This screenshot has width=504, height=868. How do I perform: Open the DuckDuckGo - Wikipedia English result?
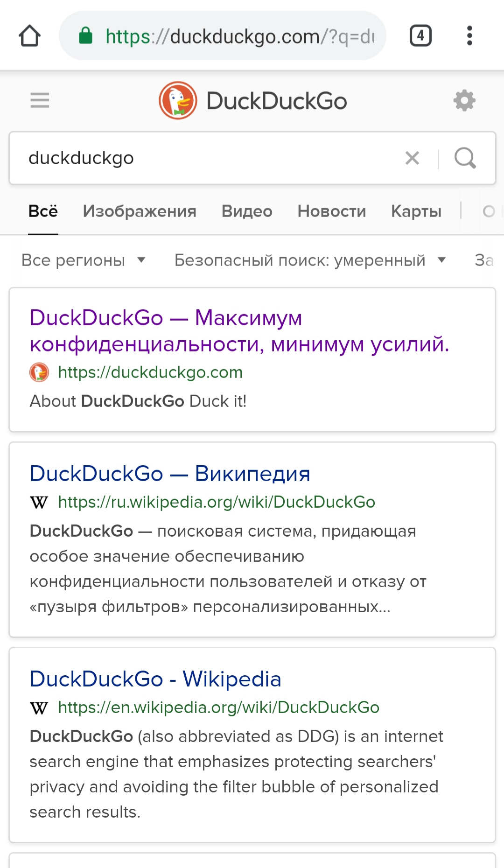tap(155, 679)
